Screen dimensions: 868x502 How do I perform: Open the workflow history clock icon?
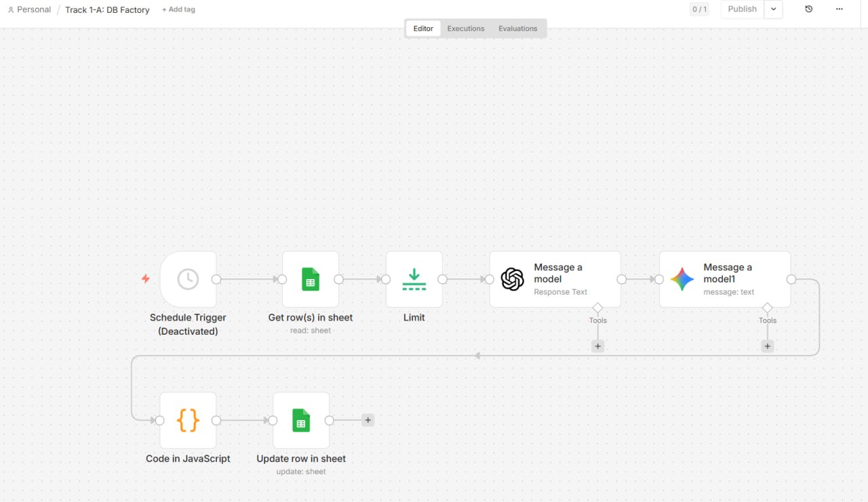808,9
